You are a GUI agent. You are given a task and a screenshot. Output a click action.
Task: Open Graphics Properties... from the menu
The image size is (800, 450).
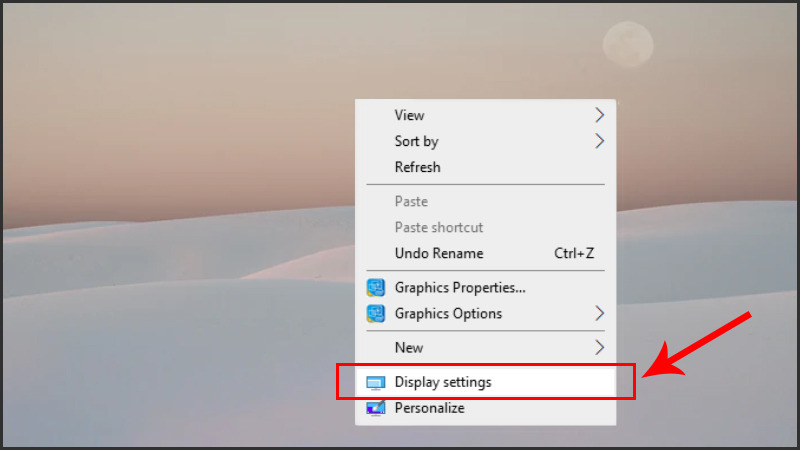460,288
